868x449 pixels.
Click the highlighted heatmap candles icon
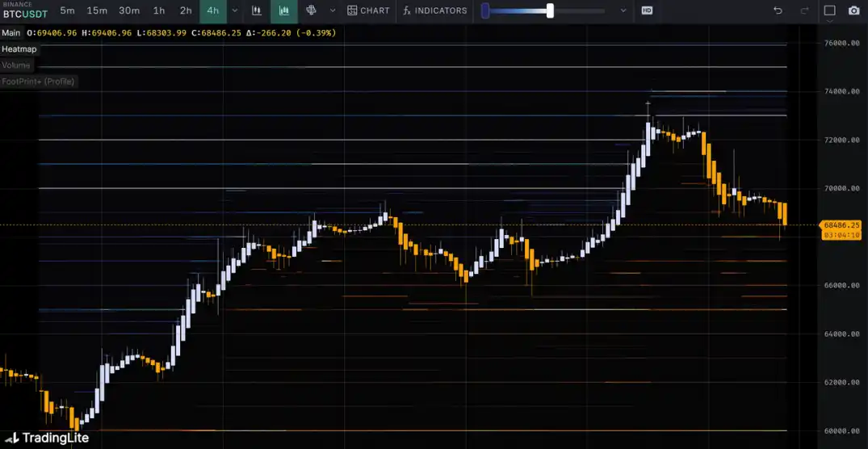click(x=283, y=10)
